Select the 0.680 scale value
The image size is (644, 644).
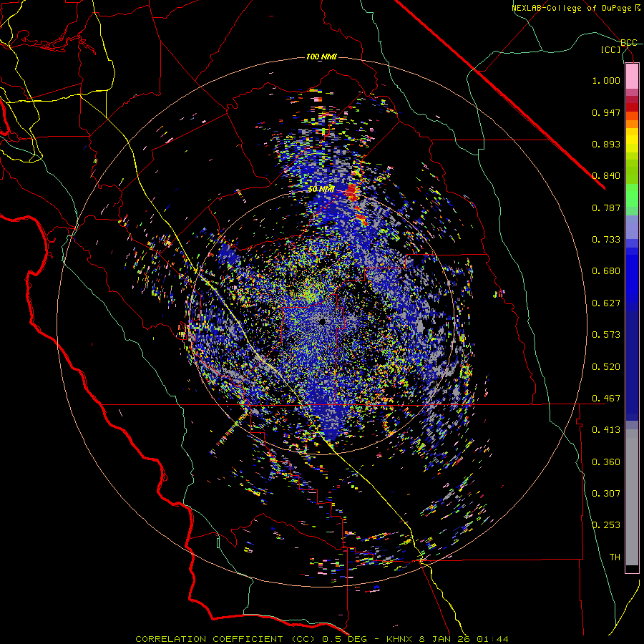[606, 271]
